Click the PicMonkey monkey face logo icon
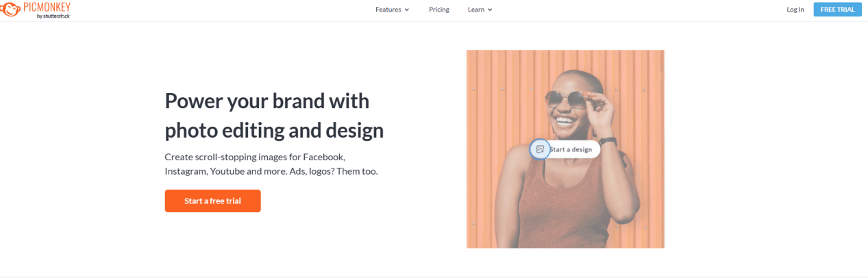 (10, 10)
